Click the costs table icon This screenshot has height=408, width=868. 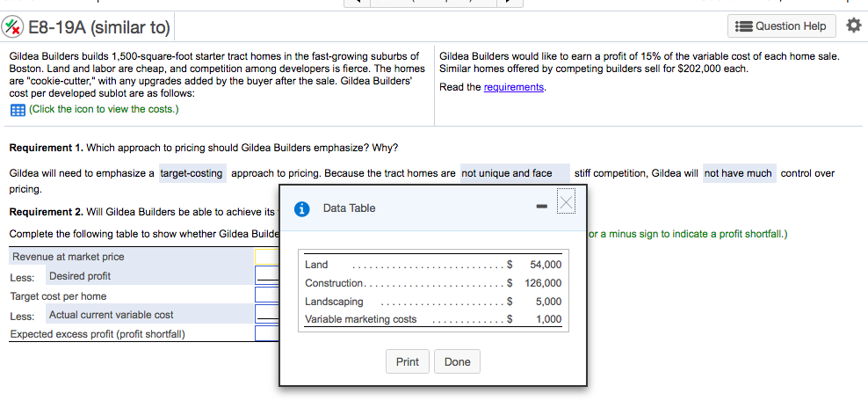(18, 110)
